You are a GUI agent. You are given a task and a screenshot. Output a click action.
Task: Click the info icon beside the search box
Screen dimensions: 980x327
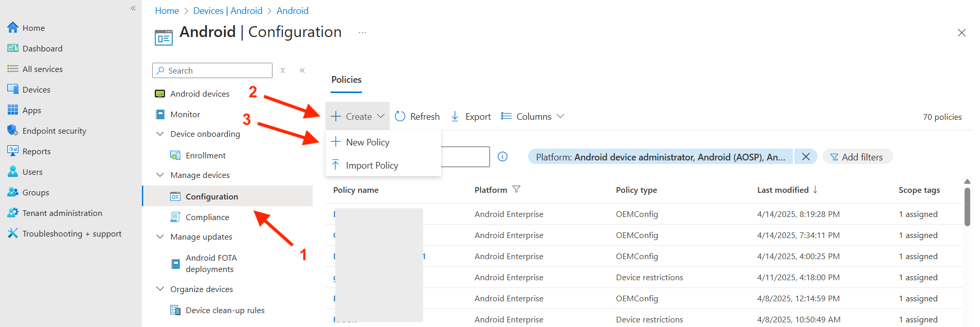[x=503, y=157]
